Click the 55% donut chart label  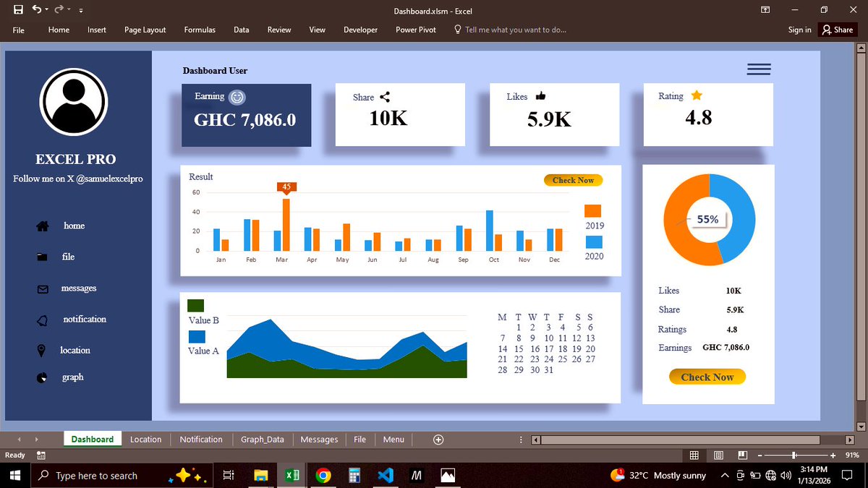(x=707, y=219)
